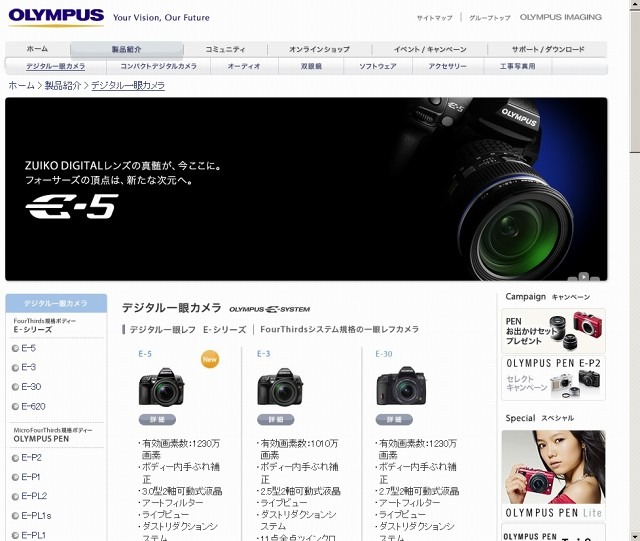Click the E-30 camera product image
The height and width of the screenshot is (541, 640).
click(401, 386)
